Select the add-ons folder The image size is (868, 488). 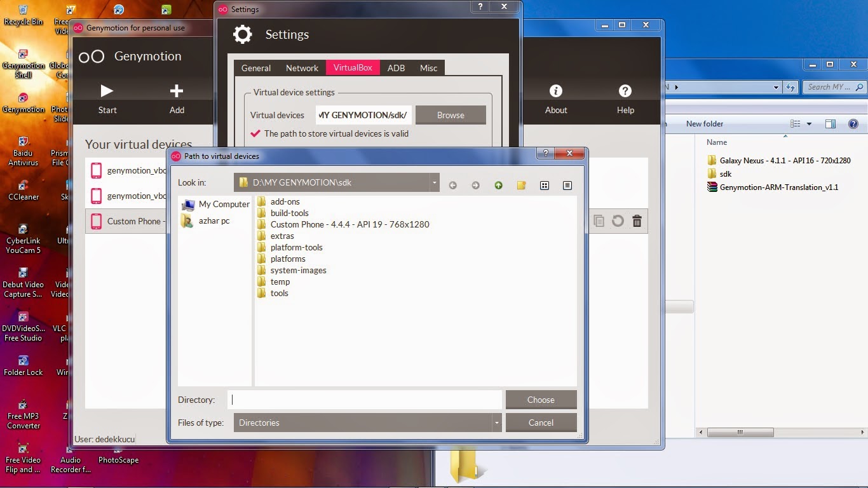(x=278, y=201)
